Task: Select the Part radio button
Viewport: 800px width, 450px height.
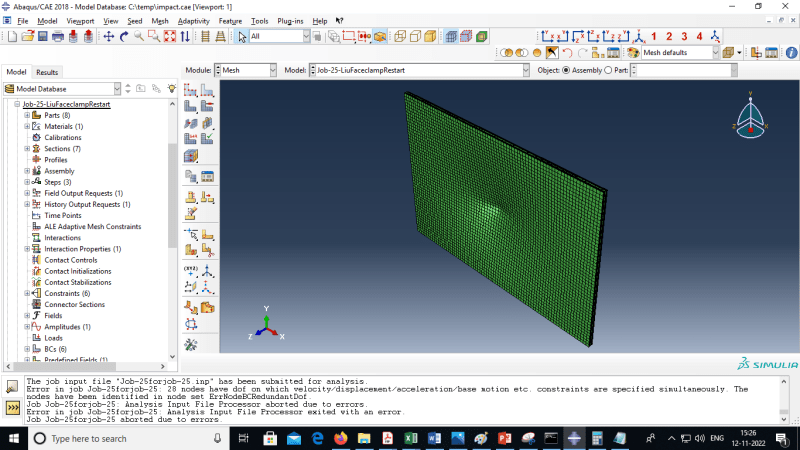Action: tap(608, 70)
